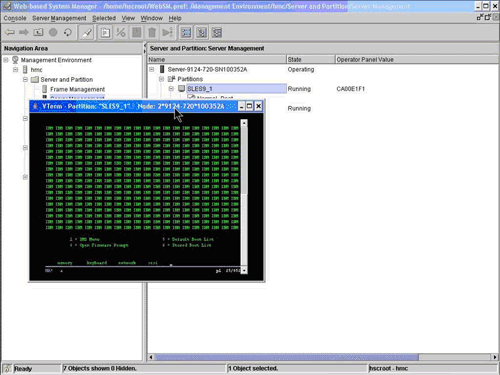This screenshot has width=500, height=375.
Task: Open the Help menu
Action: (x=175, y=18)
